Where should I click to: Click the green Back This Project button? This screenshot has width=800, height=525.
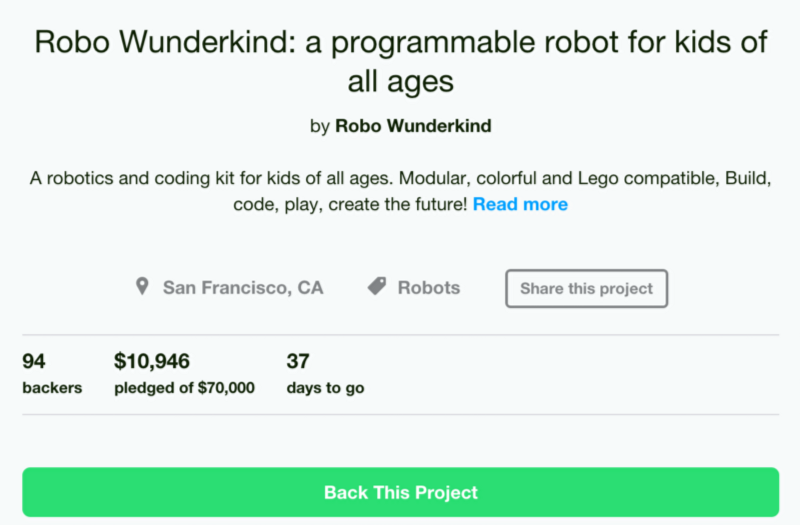pos(400,492)
